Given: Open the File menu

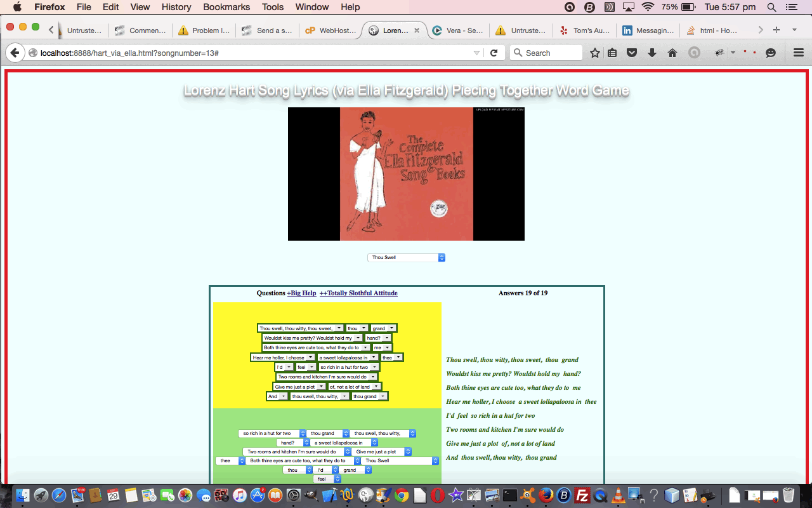Looking at the screenshot, I should pos(84,7).
